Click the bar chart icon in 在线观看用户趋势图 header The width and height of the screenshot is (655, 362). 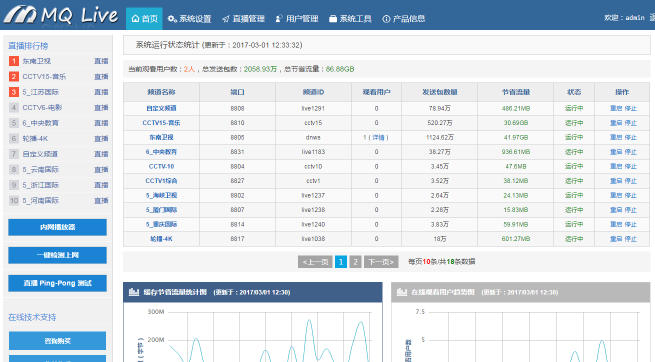[401, 292]
